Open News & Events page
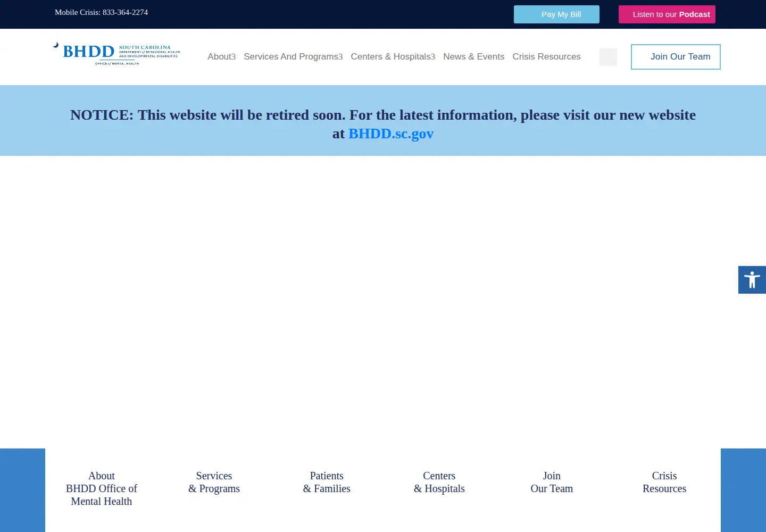Image resolution: width=766 pixels, height=532 pixels. point(473,56)
